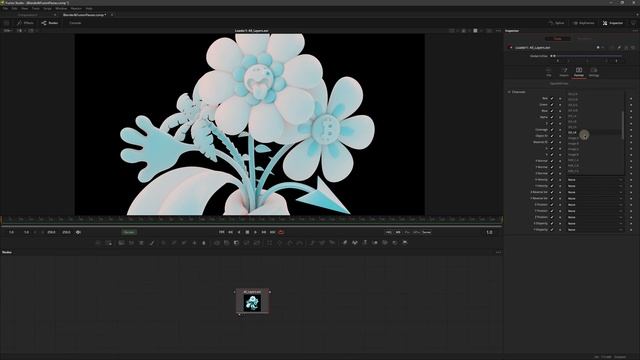Open the Y Position channel dropdown
640x360 pixels.
point(595,211)
